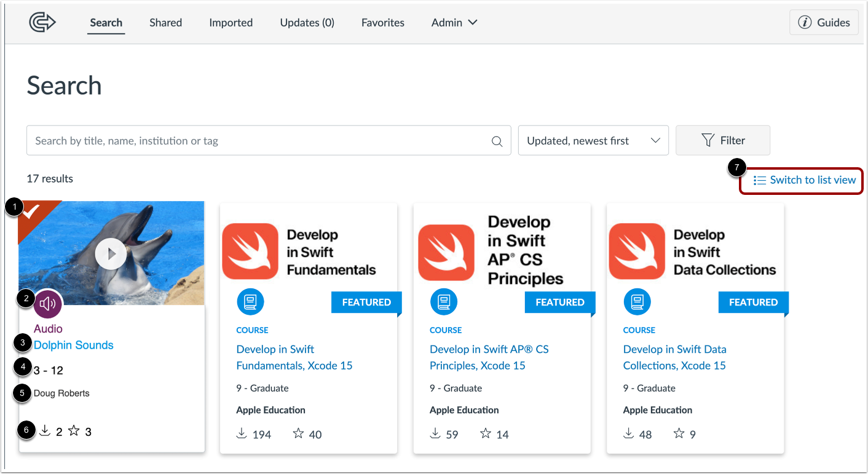The image size is (868, 474).
Task: Toggle the search magnifying glass in the search bar
Action: tap(497, 140)
